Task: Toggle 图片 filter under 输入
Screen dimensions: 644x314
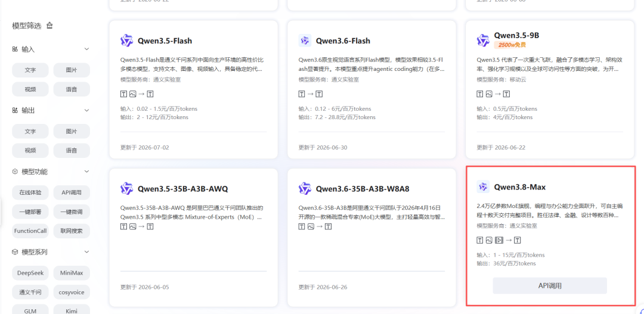Action: [72, 70]
